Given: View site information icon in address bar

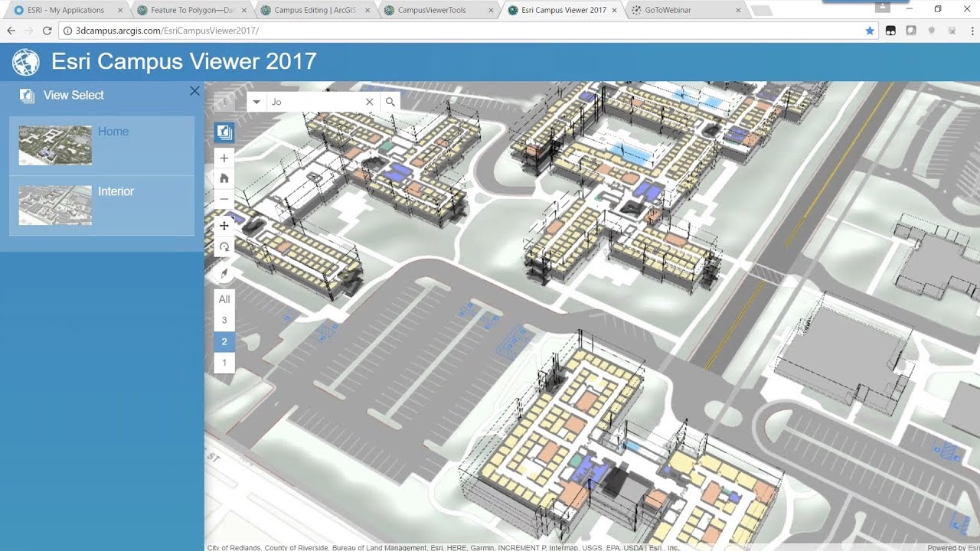Looking at the screenshot, I should point(67,31).
